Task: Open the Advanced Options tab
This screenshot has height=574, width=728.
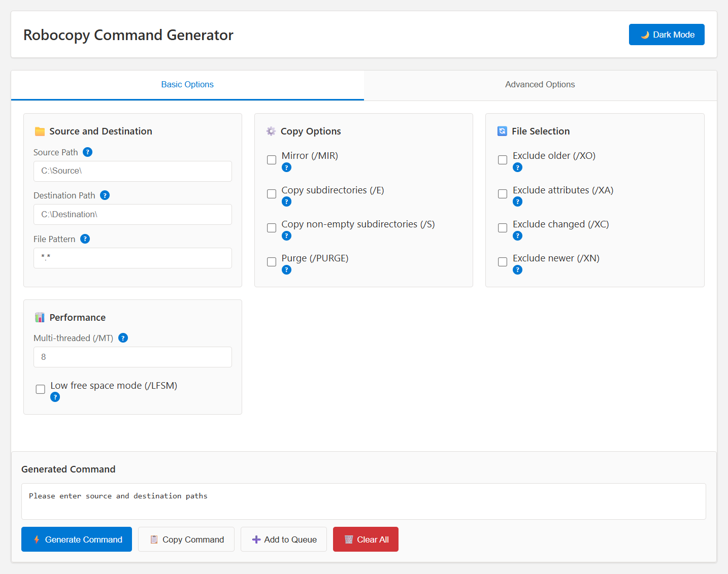Action: (540, 85)
